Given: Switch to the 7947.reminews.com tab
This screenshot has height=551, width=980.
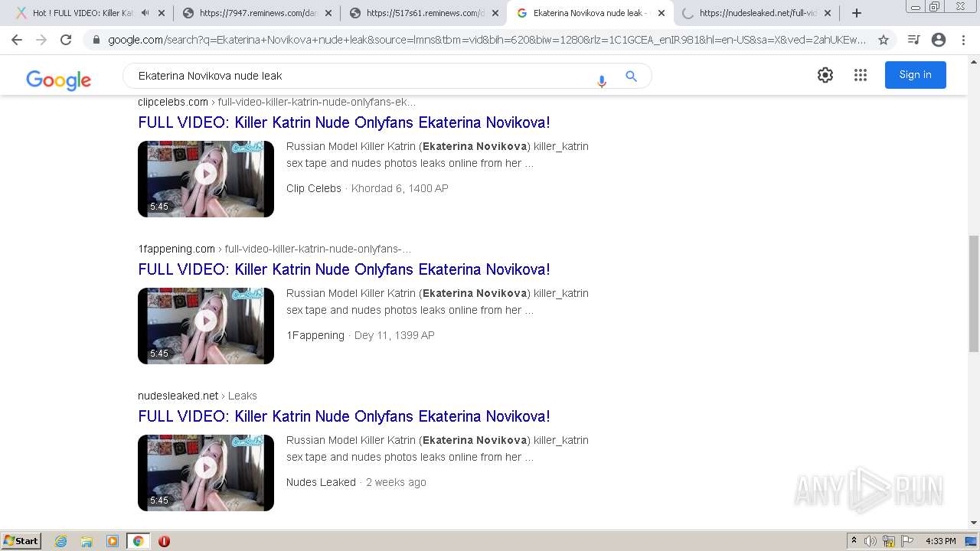Looking at the screenshot, I should 256,13.
